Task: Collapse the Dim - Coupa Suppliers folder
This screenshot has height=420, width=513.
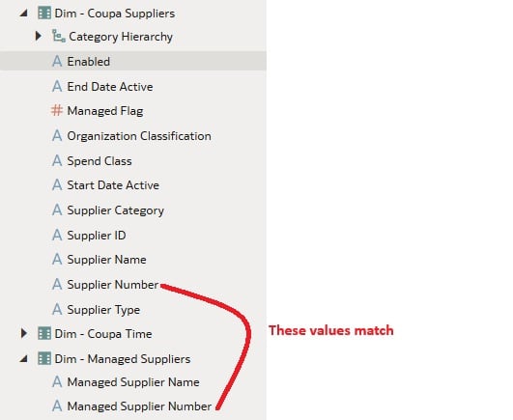Action: [x=23, y=14]
